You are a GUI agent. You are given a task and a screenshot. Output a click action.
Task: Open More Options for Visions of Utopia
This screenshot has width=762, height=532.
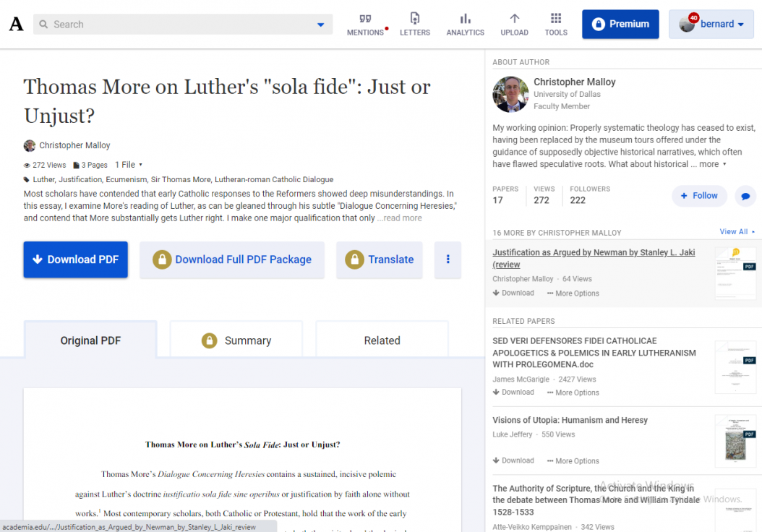573,461
